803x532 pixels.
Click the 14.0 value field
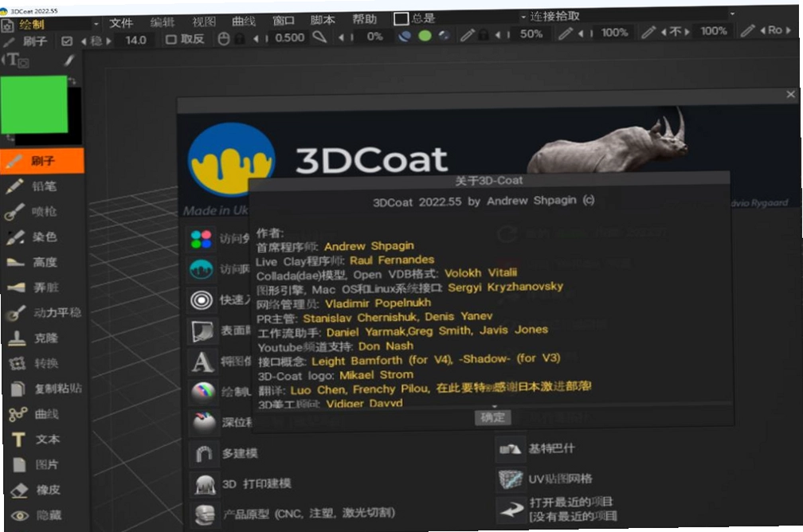click(x=135, y=40)
